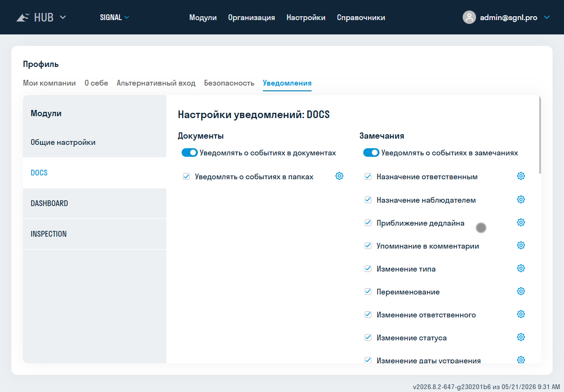Open gear settings for Изменение статуса

[521, 337]
